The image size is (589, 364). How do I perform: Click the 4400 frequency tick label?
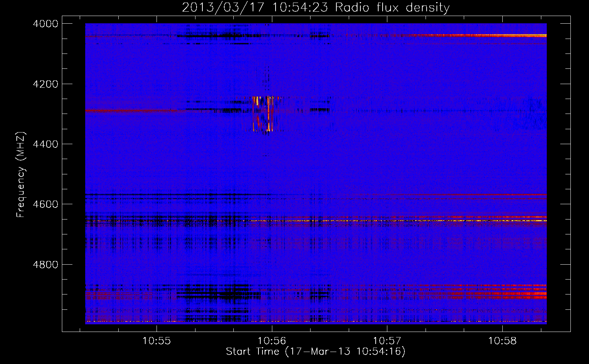pos(46,144)
